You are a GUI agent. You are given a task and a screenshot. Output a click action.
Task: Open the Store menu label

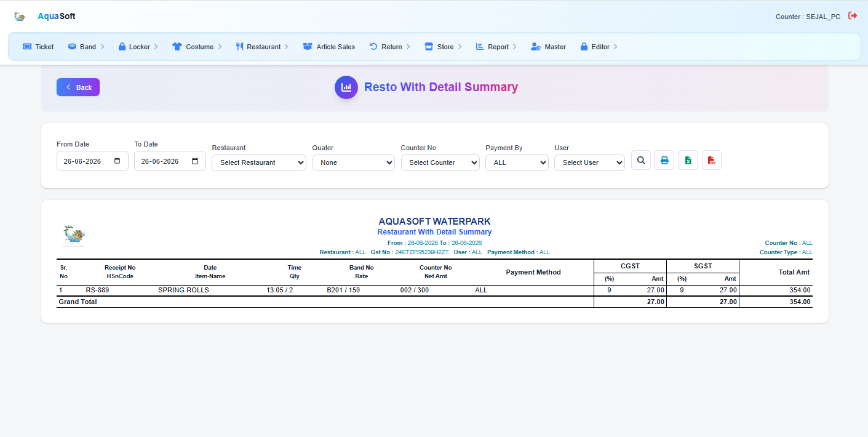pos(445,47)
